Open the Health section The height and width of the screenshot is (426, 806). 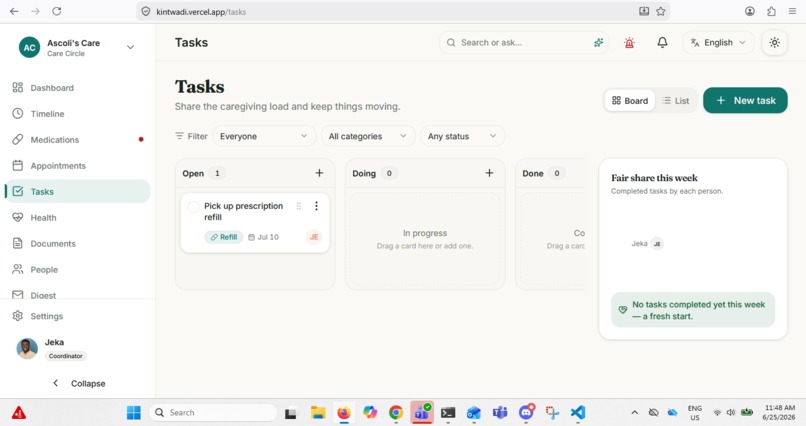tap(77, 217)
